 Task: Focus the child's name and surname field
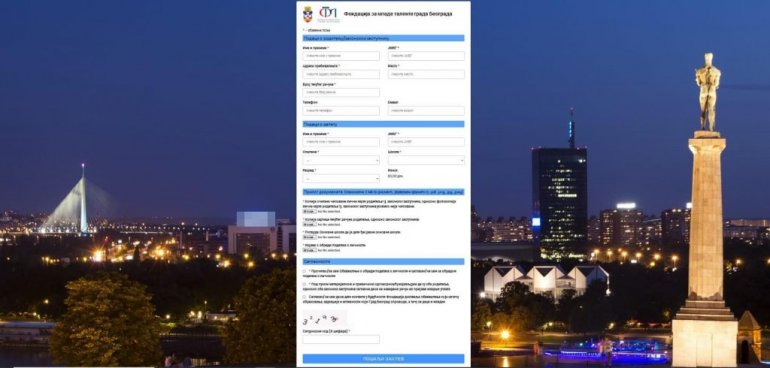341,142
